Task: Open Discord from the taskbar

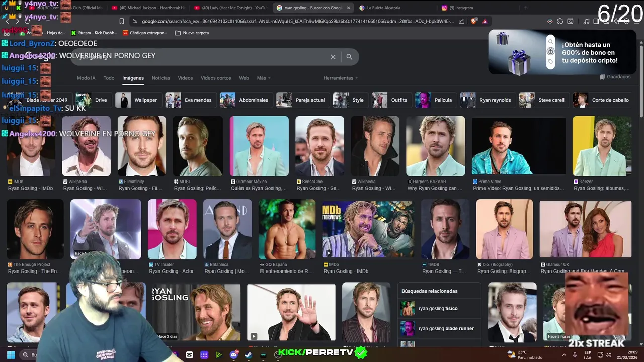Action: coord(233,355)
